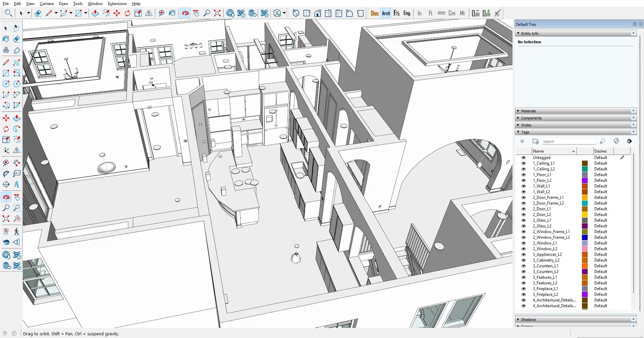The width and height of the screenshot is (644, 338).
Task: Activate the Pan hand tool in top toolbar
Action: tap(196, 13)
